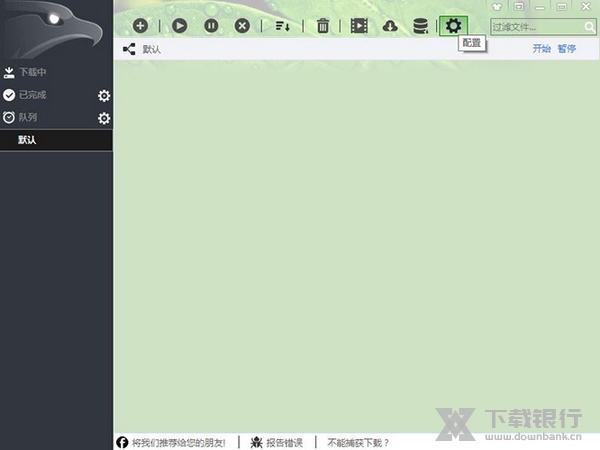Click the 开始 link for the queue
Image resolution: width=600 pixels, height=450 pixels.
(541, 48)
